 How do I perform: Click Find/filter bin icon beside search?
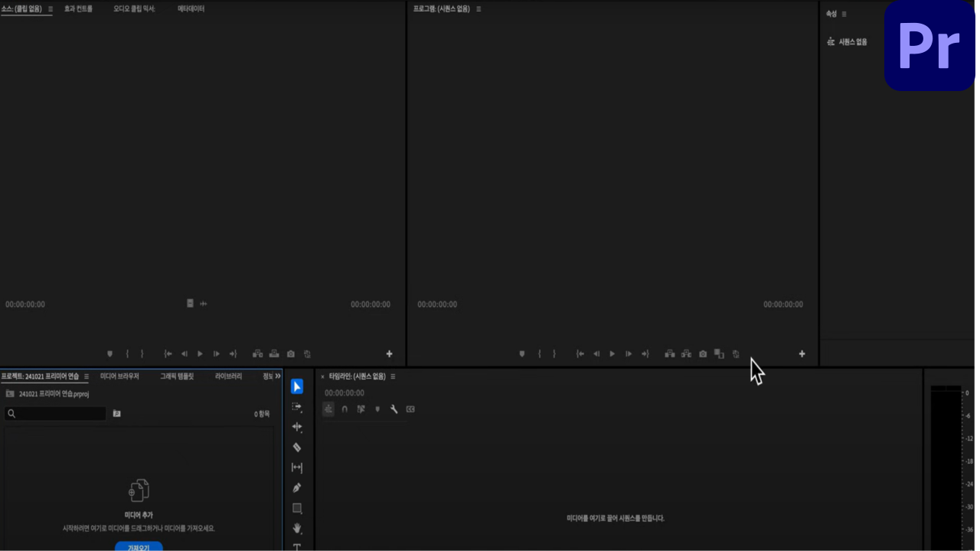(x=117, y=413)
